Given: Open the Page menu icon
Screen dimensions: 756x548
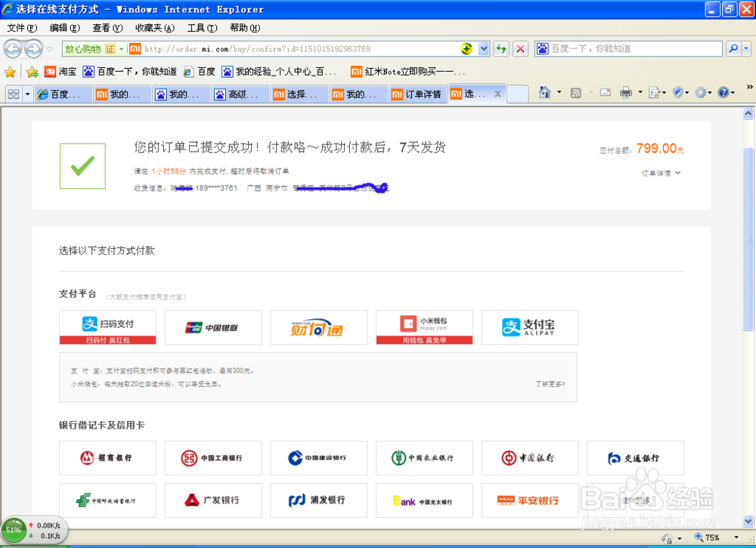Looking at the screenshot, I should coord(655,92).
